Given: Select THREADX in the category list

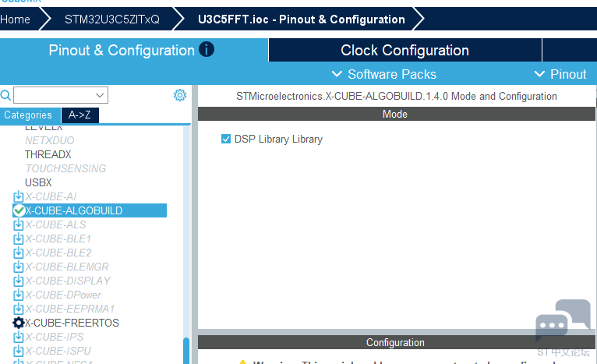Looking at the screenshot, I should point(48,154).
